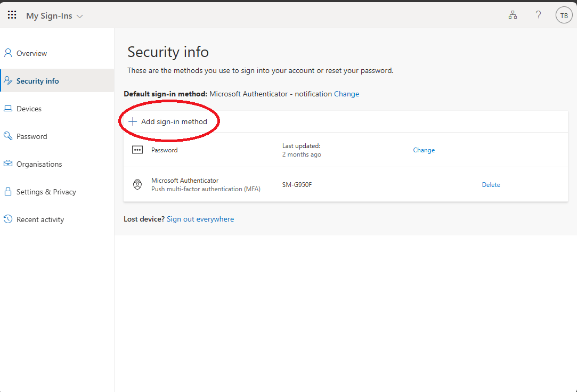The image size is (578, 392).
Task: Click the Settings & Privacy padlock icon
Action: coord(8,192)
